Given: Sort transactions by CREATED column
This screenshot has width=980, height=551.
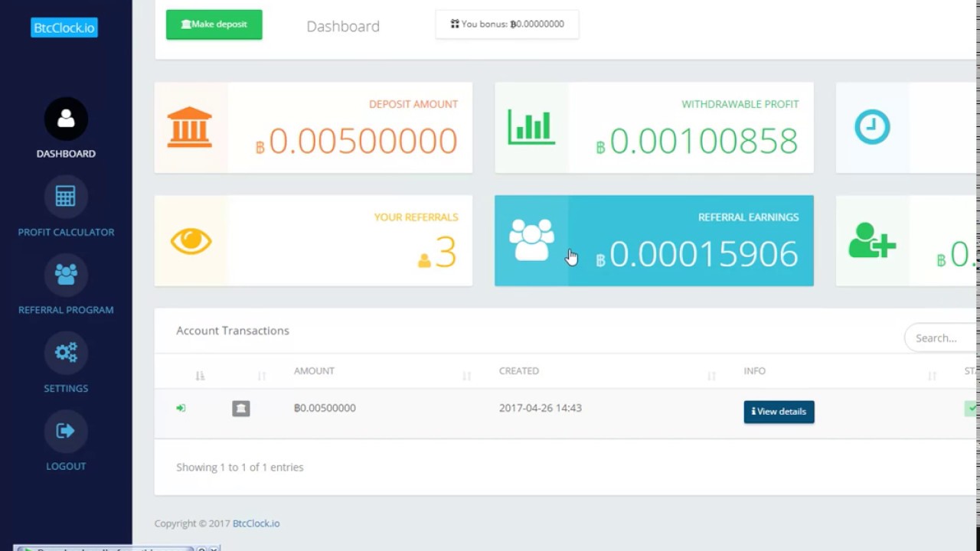Looking at the screenshot, I should 519,371.
